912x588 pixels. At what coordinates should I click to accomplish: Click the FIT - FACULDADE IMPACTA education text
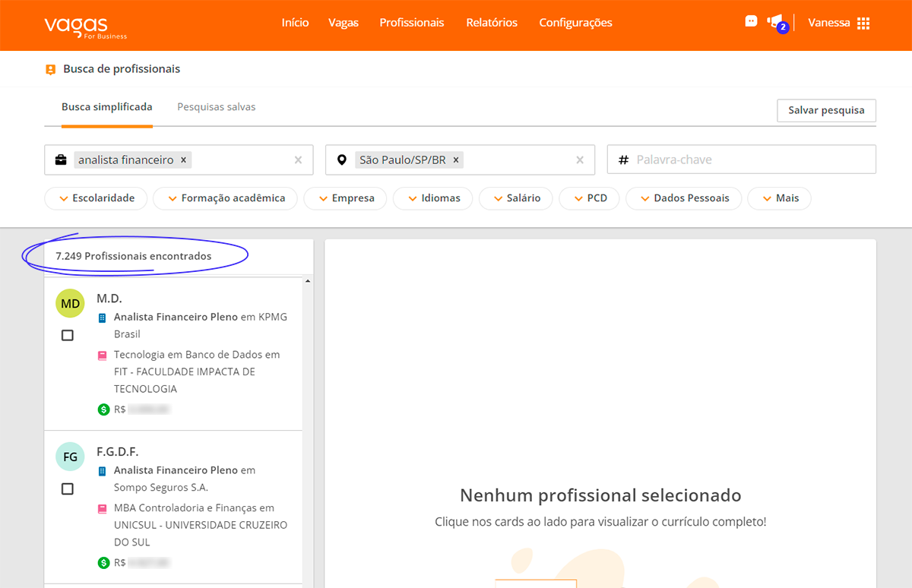tap(185, 380)
